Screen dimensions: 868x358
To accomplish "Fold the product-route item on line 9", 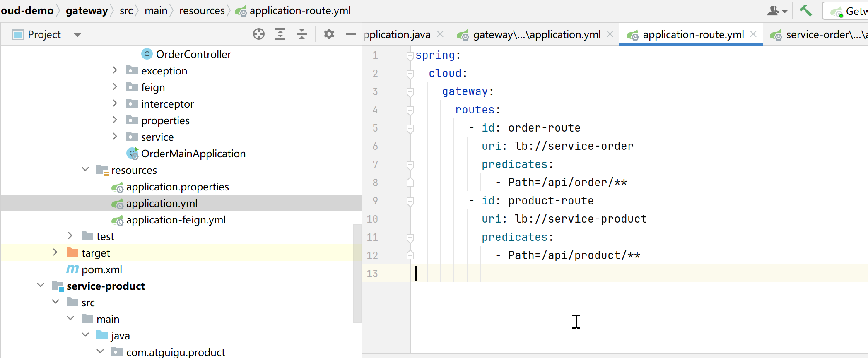I will coord(410,201).
